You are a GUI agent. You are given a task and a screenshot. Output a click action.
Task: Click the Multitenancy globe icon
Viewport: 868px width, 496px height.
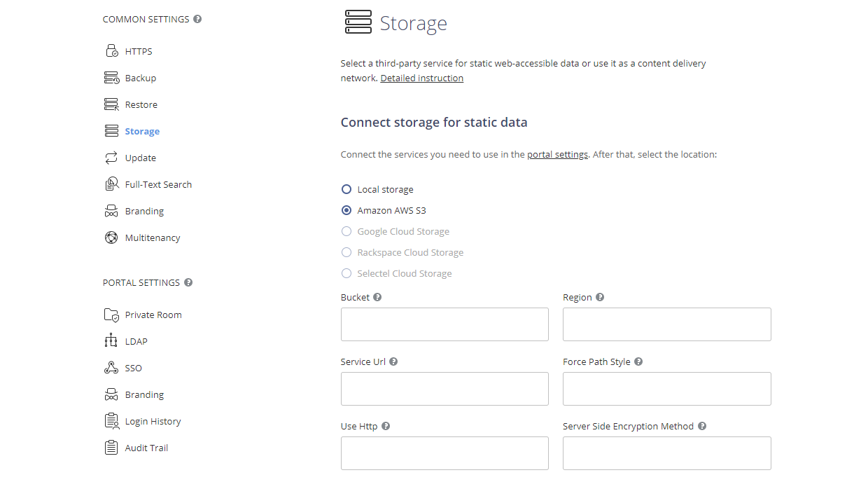111,237
